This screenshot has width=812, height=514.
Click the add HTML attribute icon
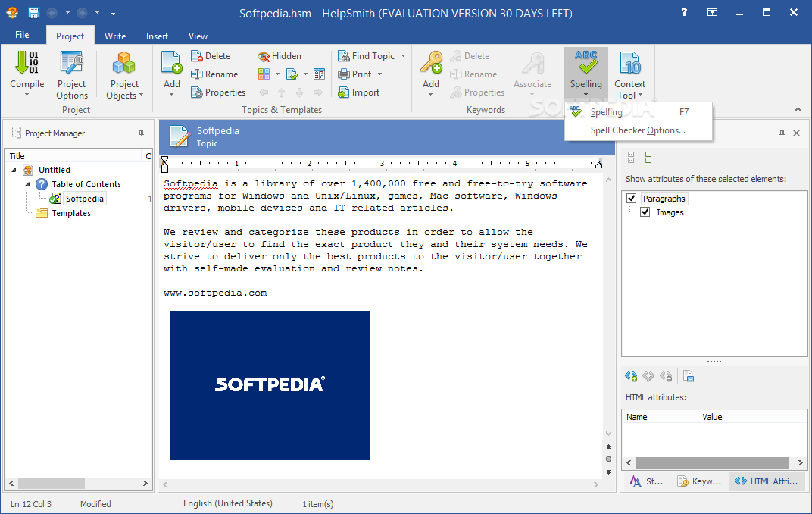pyautogui.click(x=631, y=377)
